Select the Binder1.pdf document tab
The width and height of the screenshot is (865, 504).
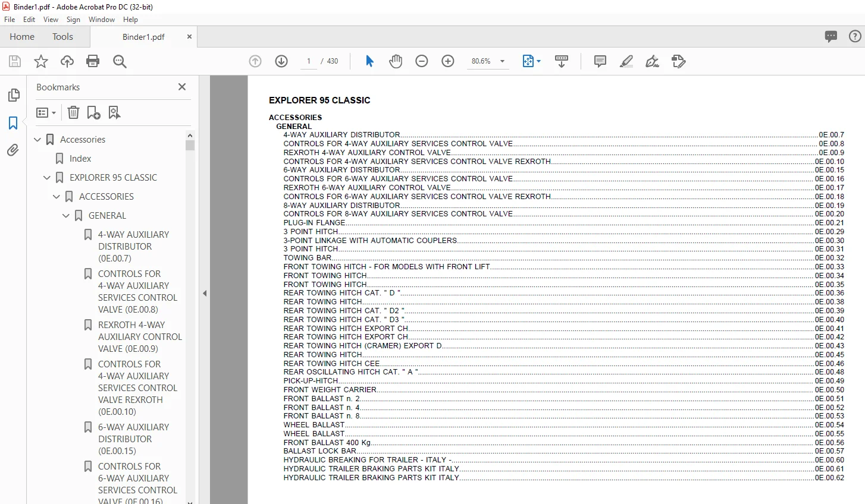click(143, 37)
